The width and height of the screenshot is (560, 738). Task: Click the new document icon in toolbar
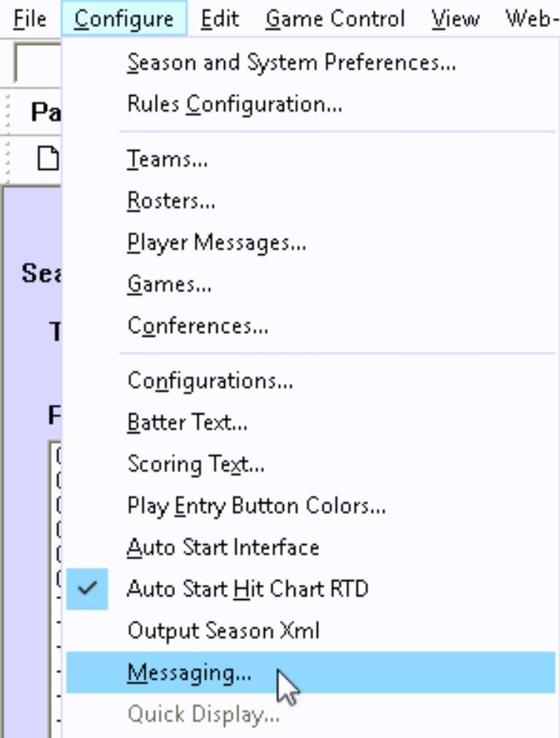click(48, 159)
